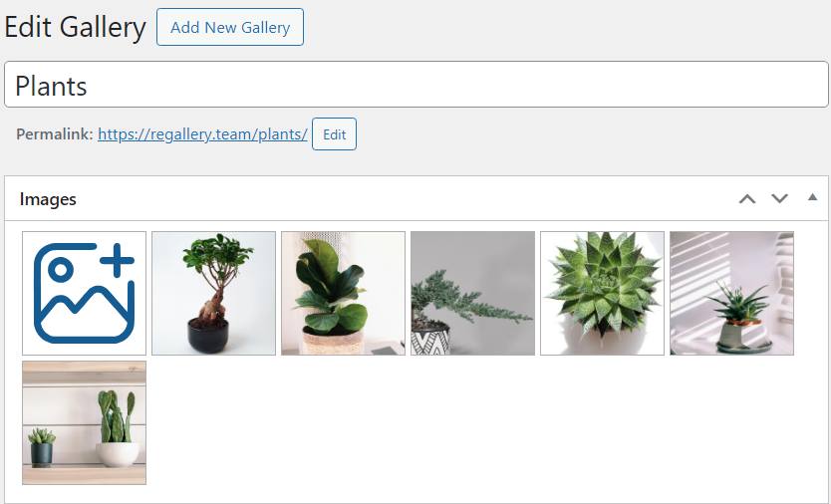Click the Permalink label text
831x504 pixels.
coord(55,134)
